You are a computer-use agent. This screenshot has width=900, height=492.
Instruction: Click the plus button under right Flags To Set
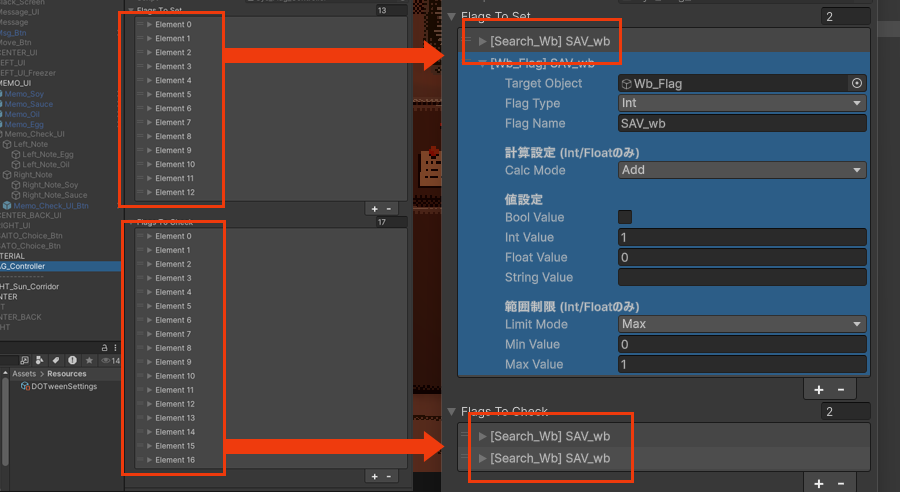point(818,389)
